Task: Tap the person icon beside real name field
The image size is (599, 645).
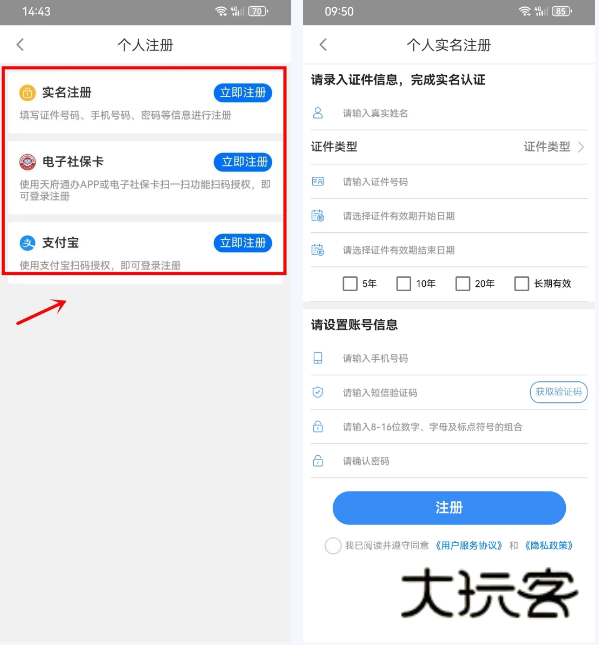Action: [x=318, y=113]
